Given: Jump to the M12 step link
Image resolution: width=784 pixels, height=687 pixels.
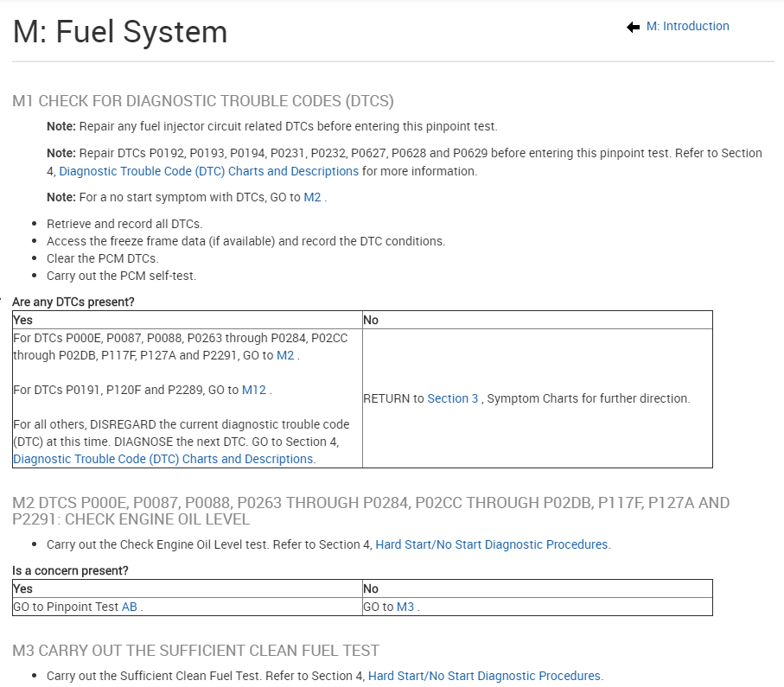Looking at the screenshot, I should [x=254, y=390].
